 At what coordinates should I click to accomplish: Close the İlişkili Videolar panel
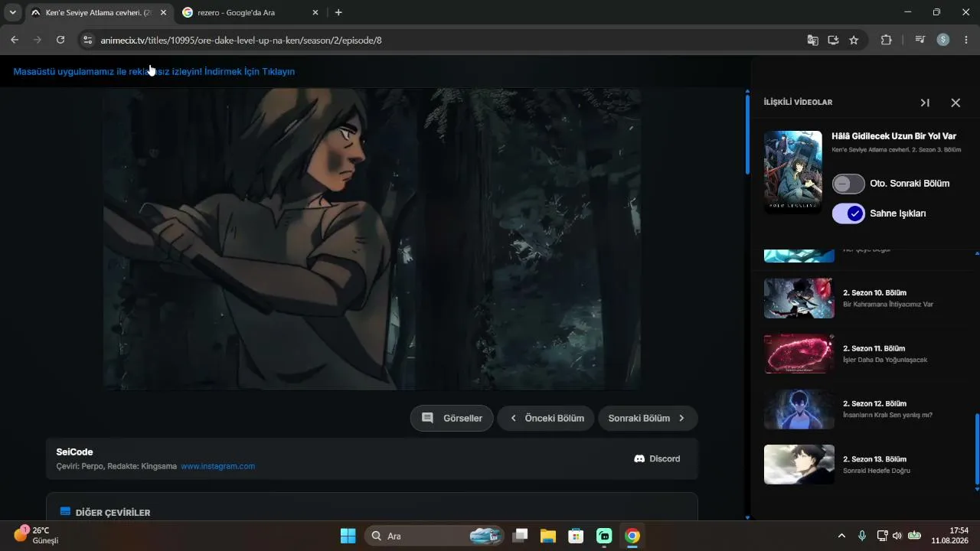[x=955, y=103]
